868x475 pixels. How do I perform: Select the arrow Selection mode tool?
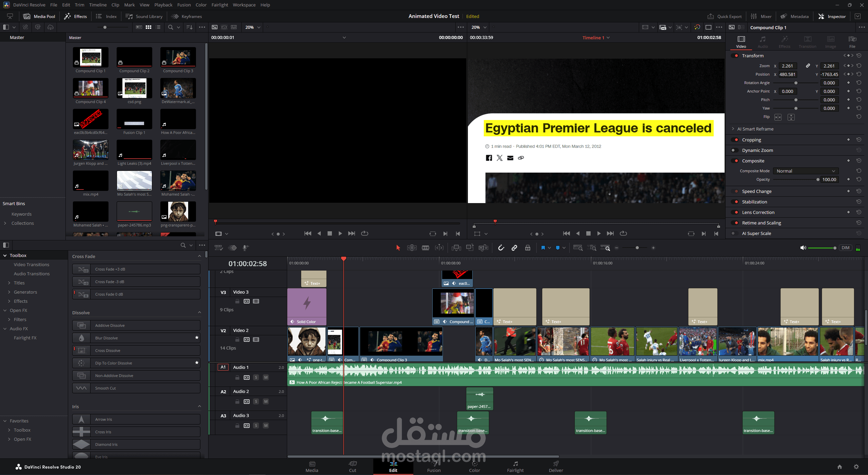pyautogui.click(x=398, y=248)
